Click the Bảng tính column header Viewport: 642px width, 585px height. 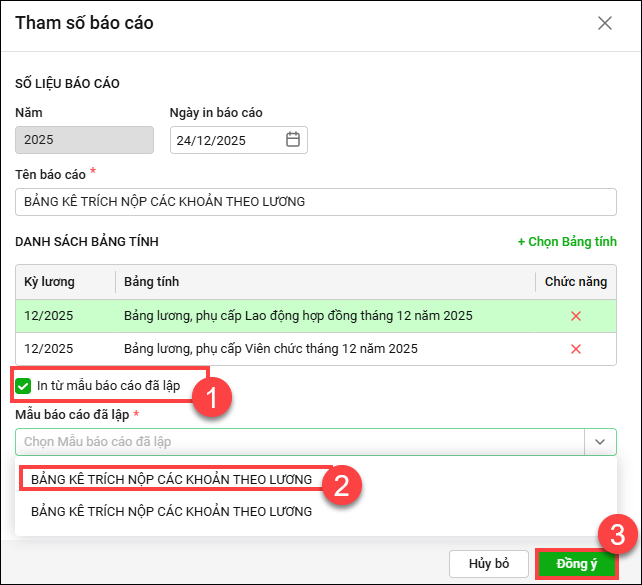[152, 282]
